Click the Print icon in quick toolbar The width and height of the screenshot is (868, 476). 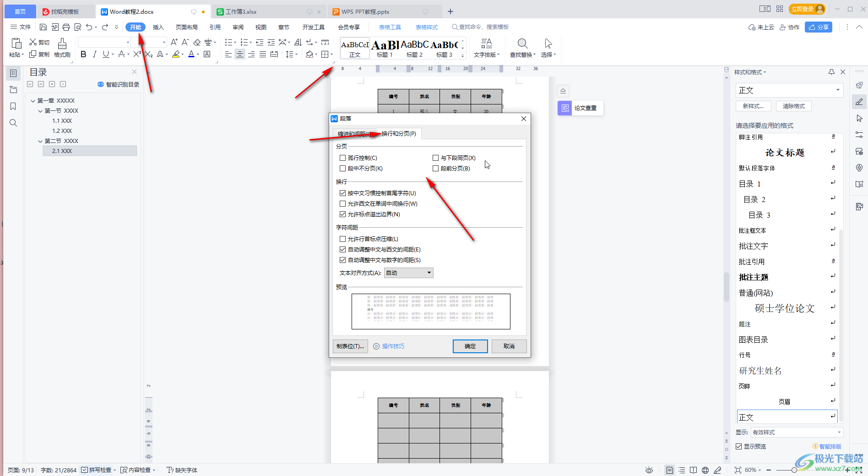[x=66, y=27]
